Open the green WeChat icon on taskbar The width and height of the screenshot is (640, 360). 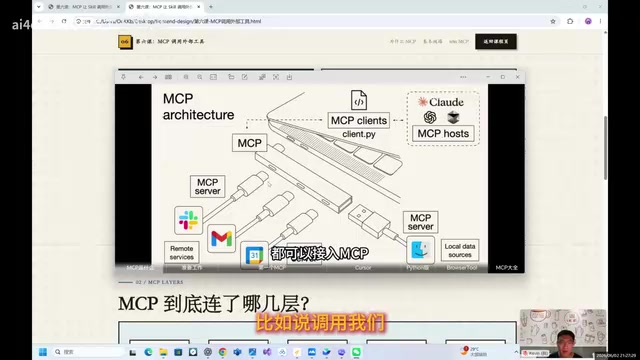pos(356,352)
